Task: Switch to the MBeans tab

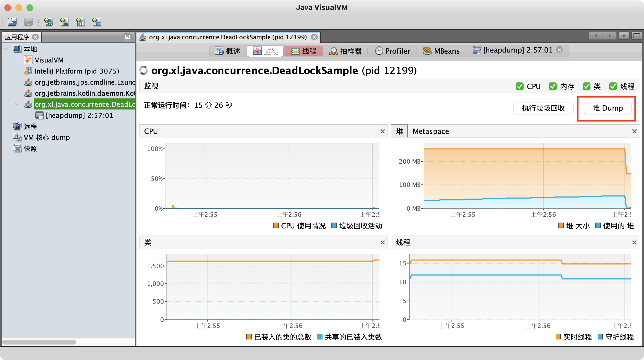Action: coord(441,51)
